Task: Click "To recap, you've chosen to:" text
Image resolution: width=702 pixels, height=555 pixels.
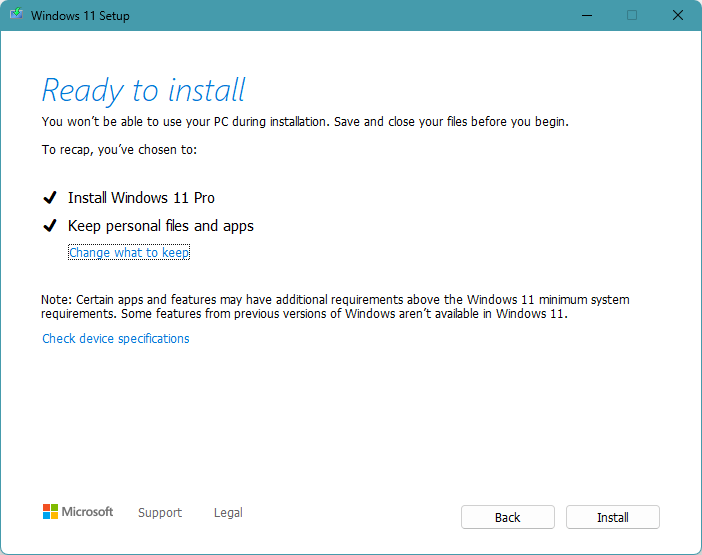Action: 119,149
